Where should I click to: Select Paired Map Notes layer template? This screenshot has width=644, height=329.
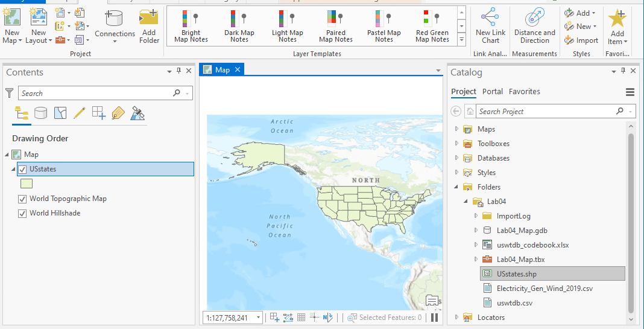coord(335,27)
